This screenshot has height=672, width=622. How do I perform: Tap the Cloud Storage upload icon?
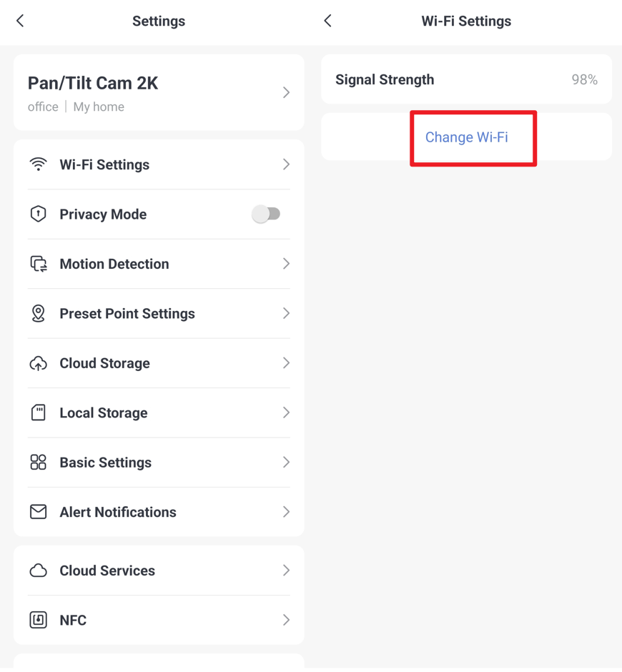pyautogui.click(x=38, y=363)
